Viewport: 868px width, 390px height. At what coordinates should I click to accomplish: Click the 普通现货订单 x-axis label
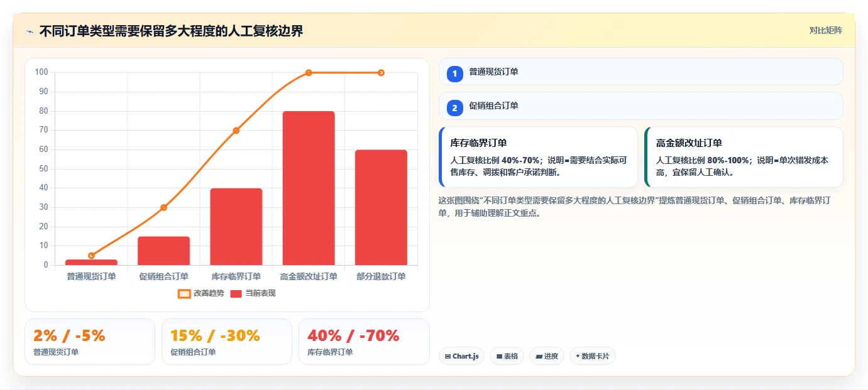(x=92, y=276)
